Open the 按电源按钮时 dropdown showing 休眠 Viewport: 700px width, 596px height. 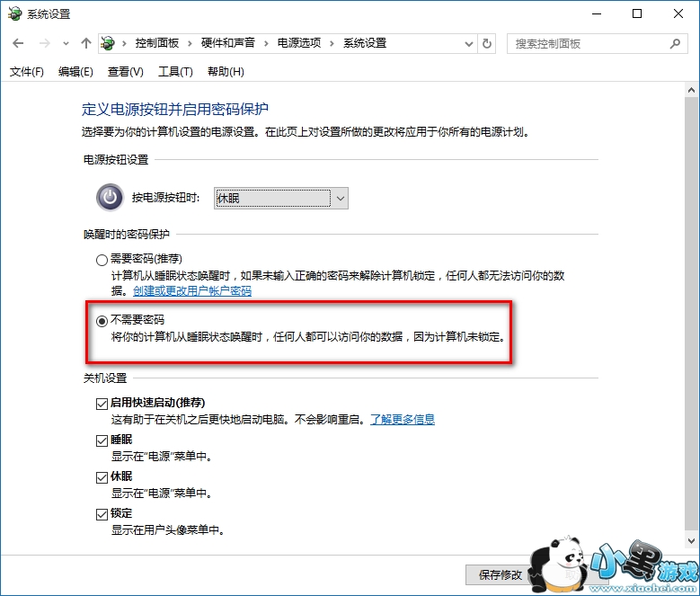click(x=280, y=199)
